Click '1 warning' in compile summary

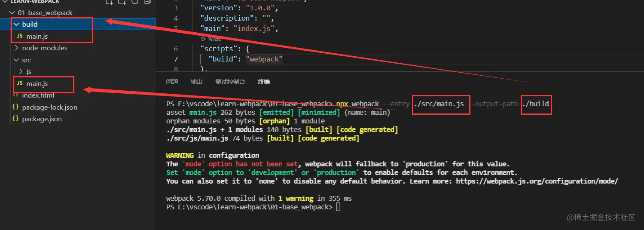coord(296,198)
